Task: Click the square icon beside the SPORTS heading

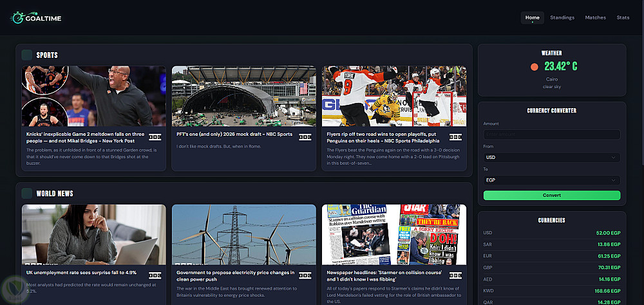Action: [x=26, y=55]
